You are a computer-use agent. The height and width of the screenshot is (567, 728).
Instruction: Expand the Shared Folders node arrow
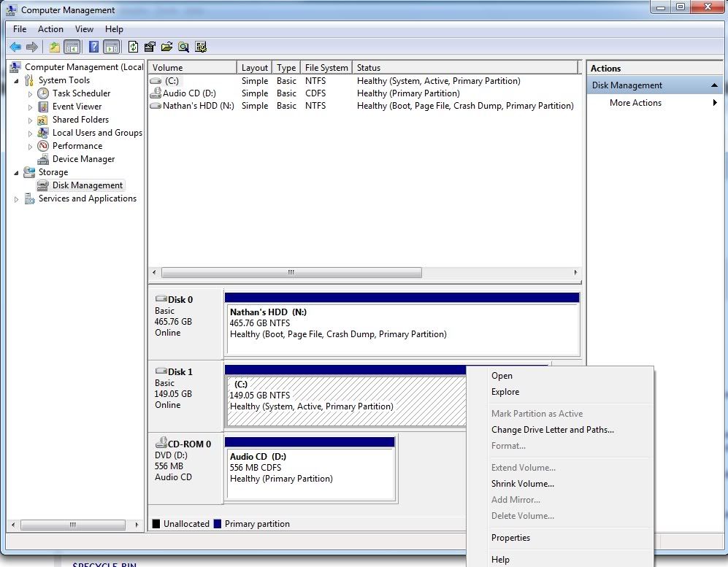pyautogui.click(x=30, y=120)
